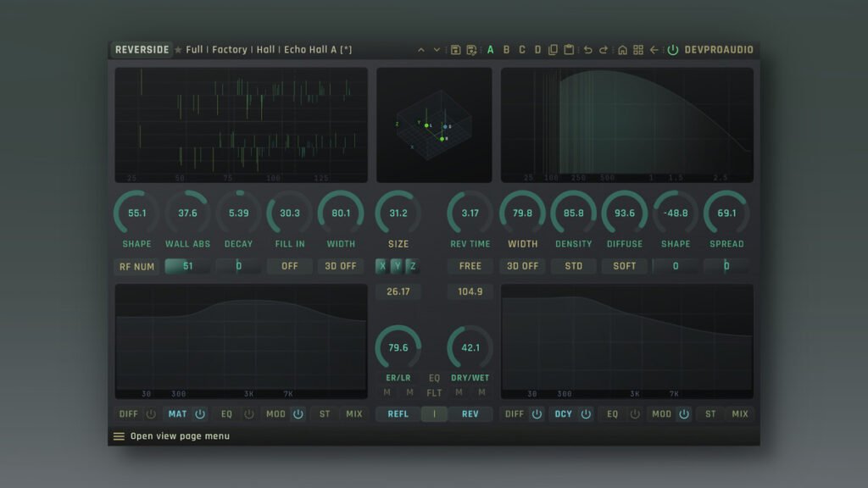Load the next preset with the down arrow
Screen dimensions: 868x488
437,50
